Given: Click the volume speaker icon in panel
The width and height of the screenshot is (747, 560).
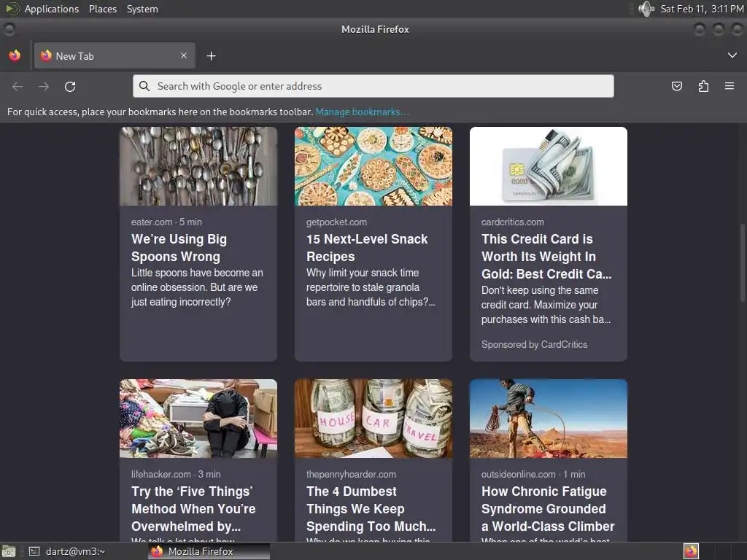Looking at the screenshot, I should [x=646, y=9].
